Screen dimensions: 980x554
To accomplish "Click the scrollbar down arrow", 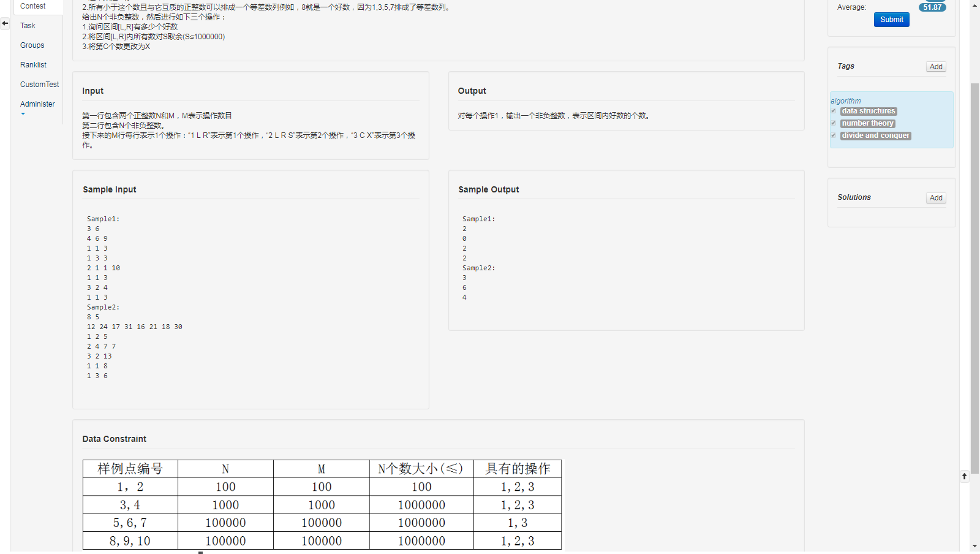I will tap(974, 545).
